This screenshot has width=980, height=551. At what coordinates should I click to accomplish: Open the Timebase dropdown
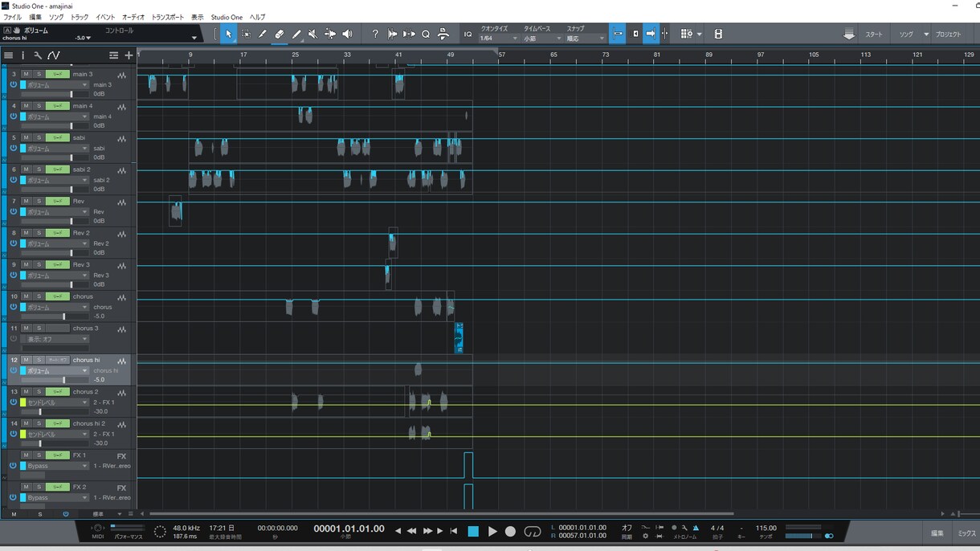(x=542, y=39)
